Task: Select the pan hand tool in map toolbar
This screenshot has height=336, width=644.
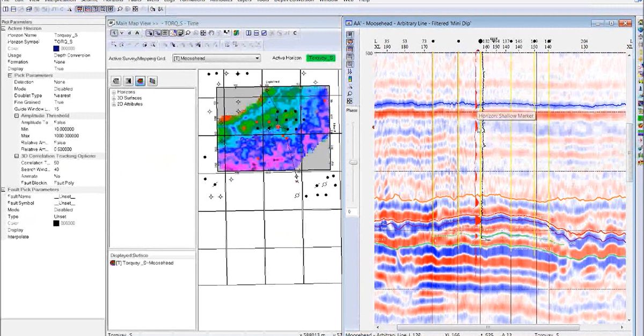Action: click(211, 33)
